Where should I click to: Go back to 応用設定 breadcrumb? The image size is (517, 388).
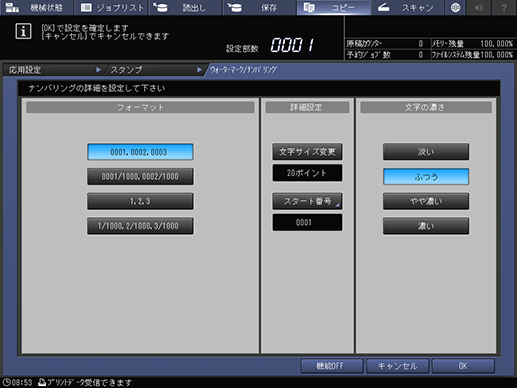point(52,70)
